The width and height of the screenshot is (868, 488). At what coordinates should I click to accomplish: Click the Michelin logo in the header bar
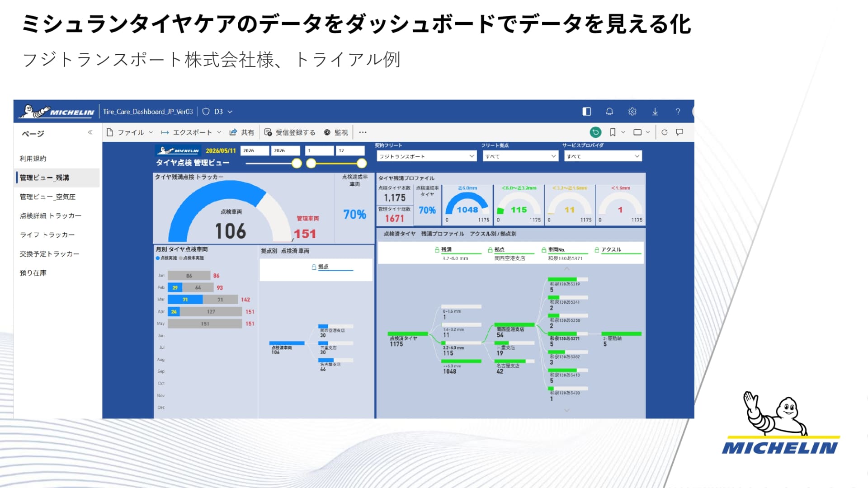(x=57, y=111)
